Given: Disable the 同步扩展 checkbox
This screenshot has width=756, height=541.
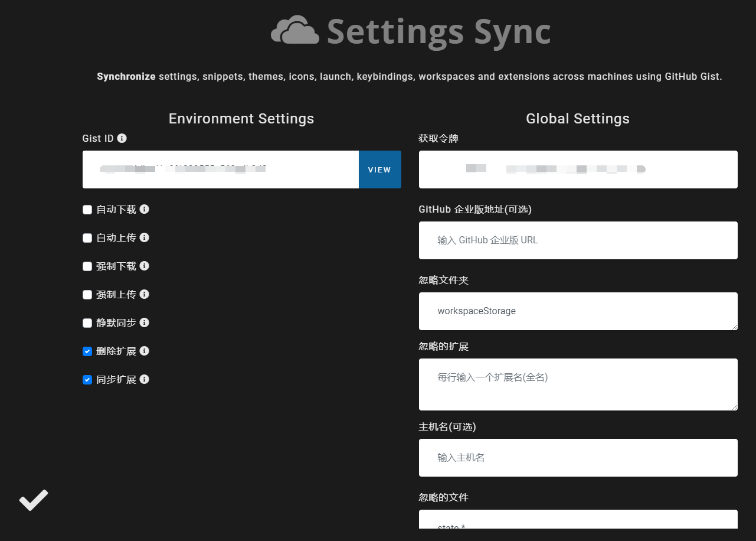Looking at the screenshot, I should click(x=87, y=379).
